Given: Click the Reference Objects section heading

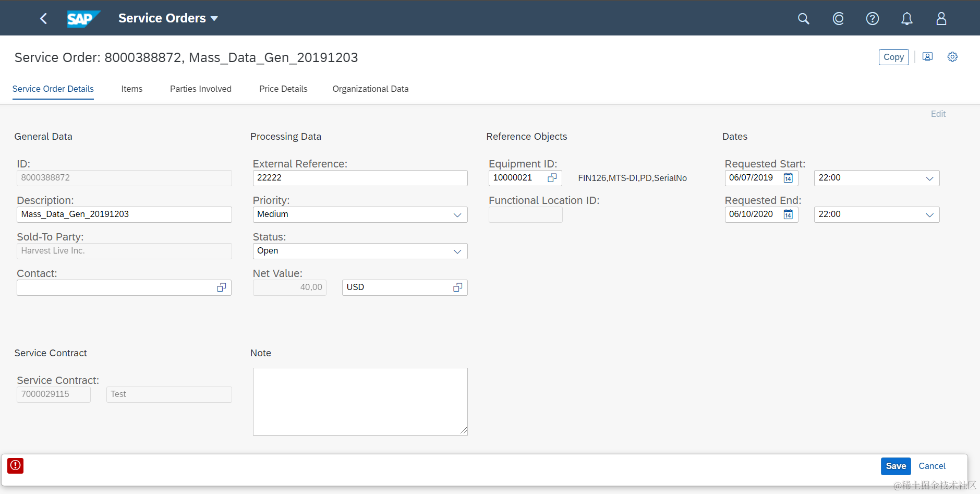Looking at the screenshot, I should click(527, 137).
